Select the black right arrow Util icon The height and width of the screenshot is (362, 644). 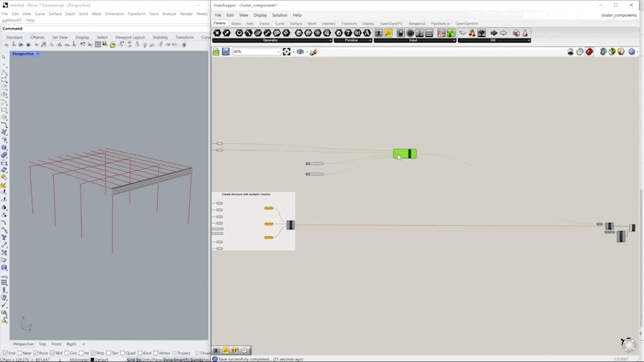coord(494,33)
